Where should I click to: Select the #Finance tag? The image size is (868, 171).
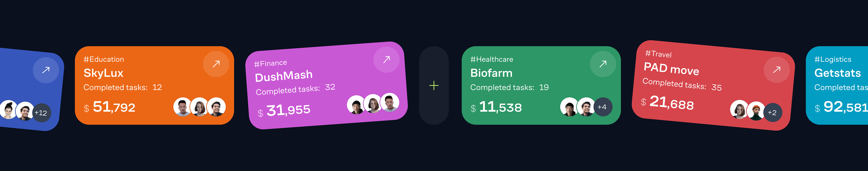click(x=271, y=63)
